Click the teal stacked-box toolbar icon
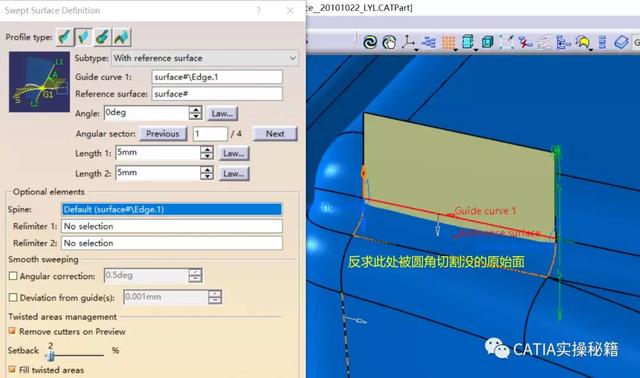 coord(467,42)
